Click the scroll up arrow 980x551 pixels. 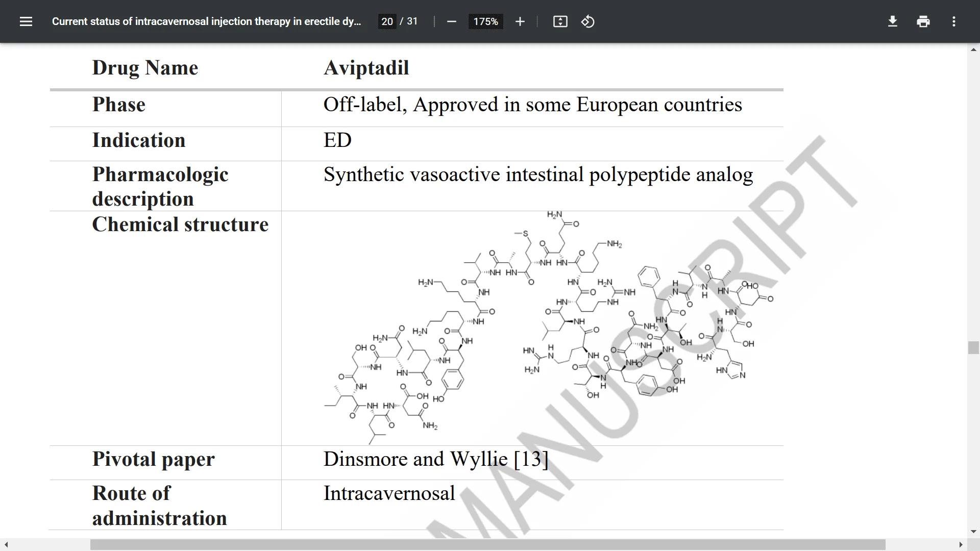(x=973, y=49)
